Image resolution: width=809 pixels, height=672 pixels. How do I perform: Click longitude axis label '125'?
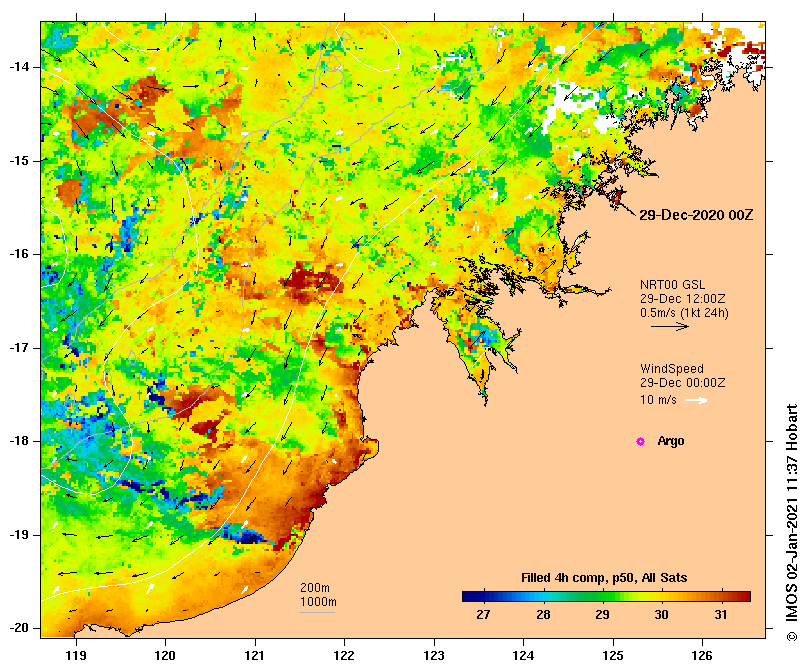click(x=613, y=657)
